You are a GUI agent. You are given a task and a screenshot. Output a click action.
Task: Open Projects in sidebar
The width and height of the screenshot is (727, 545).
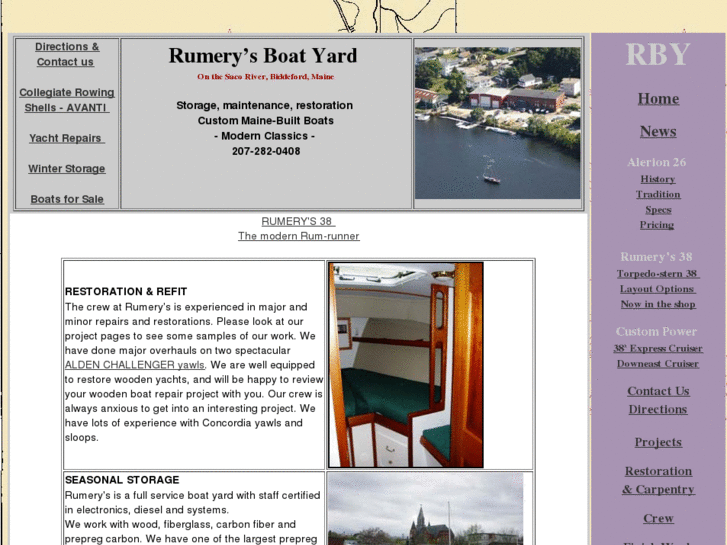(x=658, y=442)
